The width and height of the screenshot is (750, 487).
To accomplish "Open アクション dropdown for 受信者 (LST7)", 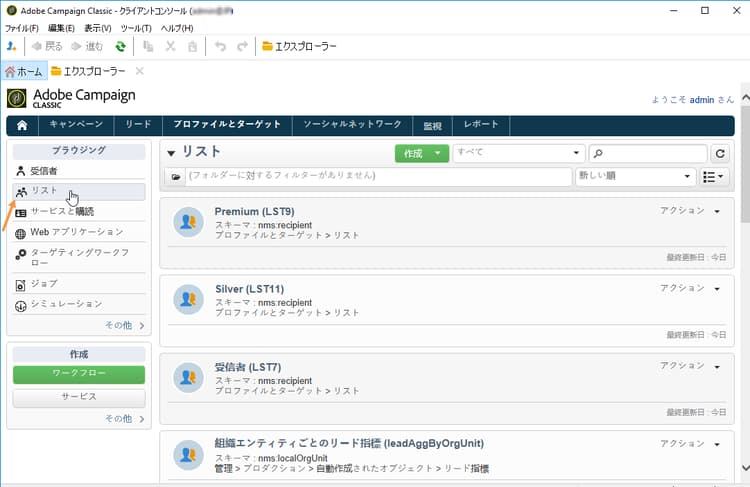I will point(690,366).
